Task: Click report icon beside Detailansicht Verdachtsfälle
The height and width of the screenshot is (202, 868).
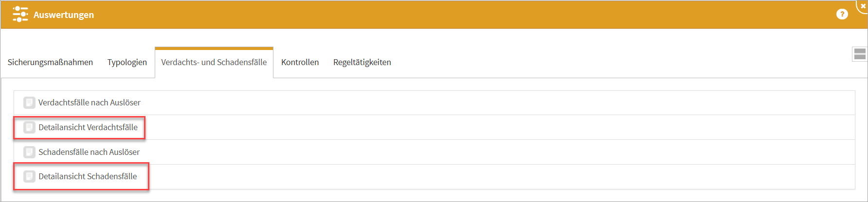Action: pos(29,127)
